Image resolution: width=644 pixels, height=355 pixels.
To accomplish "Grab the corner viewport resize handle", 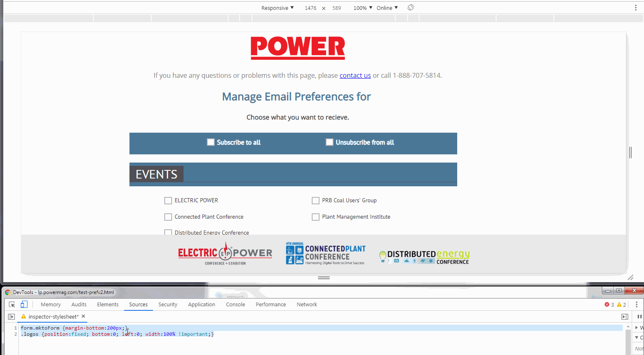I will click(630, 278).
